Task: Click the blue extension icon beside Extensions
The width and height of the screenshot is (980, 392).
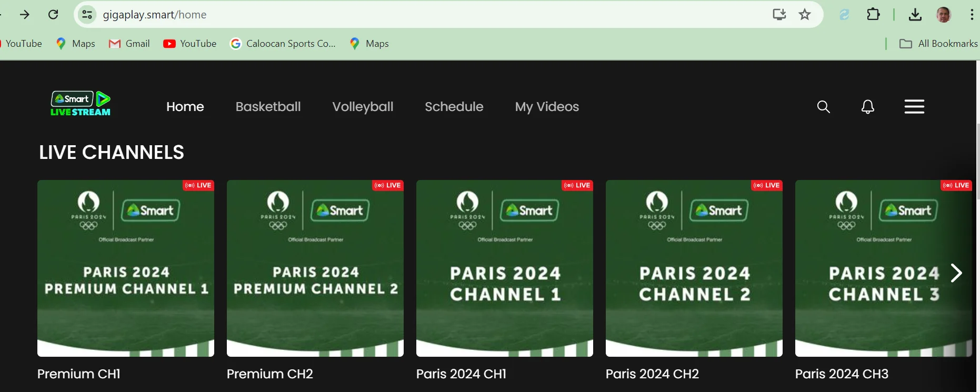Action: click(845, 14)
